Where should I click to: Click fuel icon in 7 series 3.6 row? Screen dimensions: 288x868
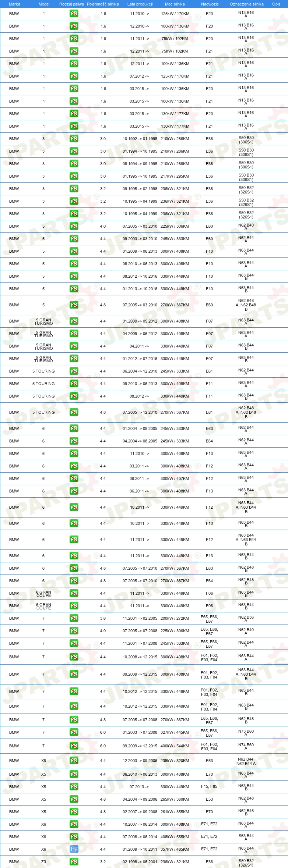point(74,618)
